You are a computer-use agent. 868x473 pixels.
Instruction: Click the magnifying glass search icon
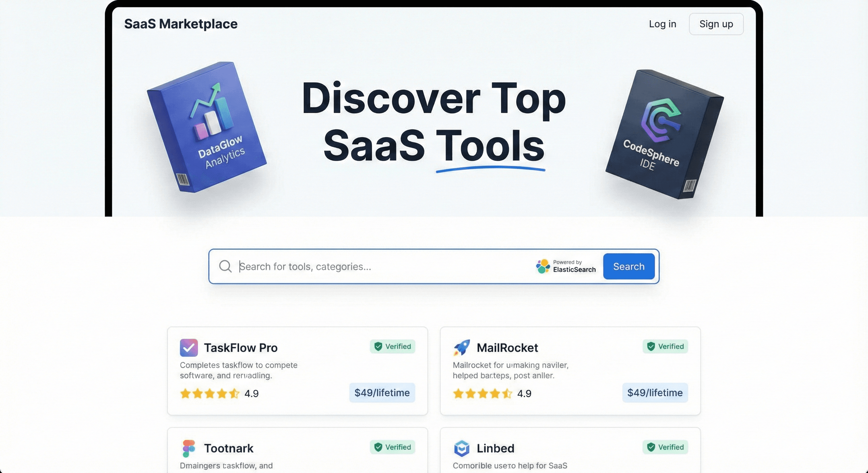click(x=225, y=266)
